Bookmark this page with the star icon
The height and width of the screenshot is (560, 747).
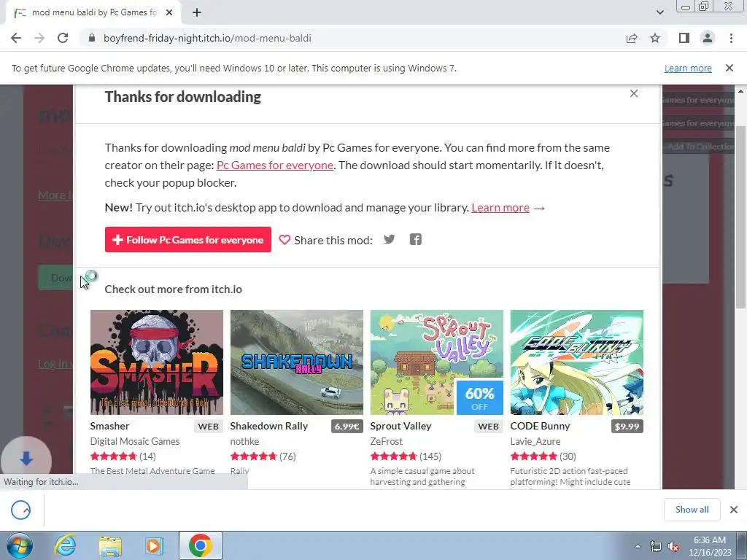coord(655,38)
